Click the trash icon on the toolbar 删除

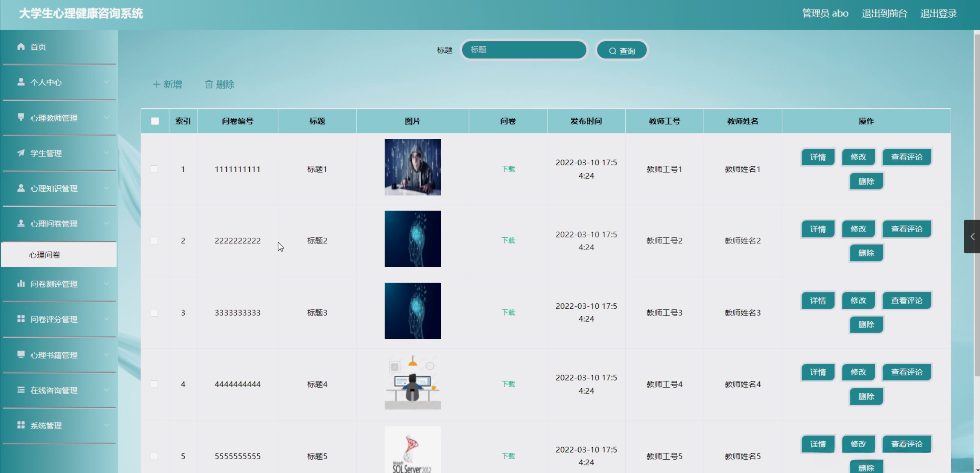209,84
